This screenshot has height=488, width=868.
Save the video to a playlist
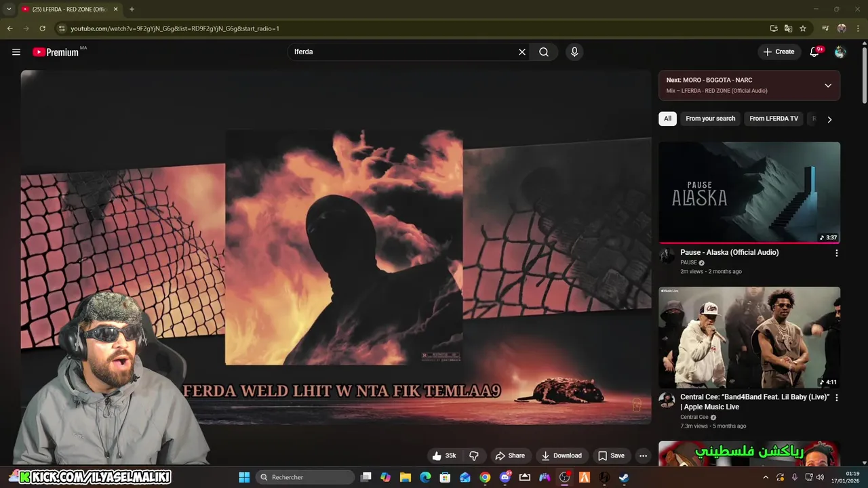(610, 455)
